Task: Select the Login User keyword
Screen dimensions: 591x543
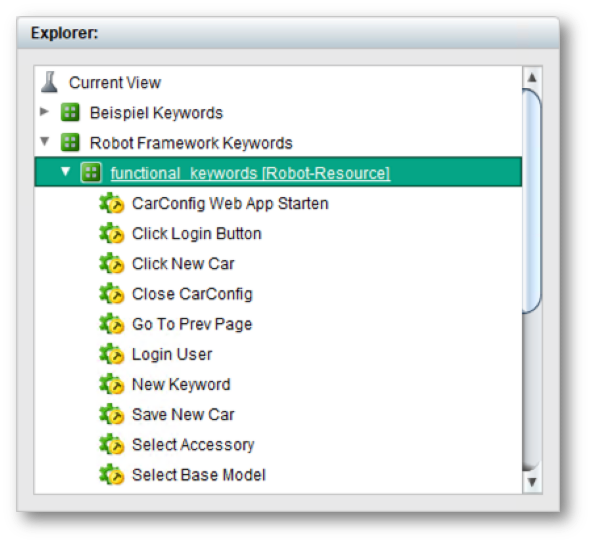Action: point(172,354)
